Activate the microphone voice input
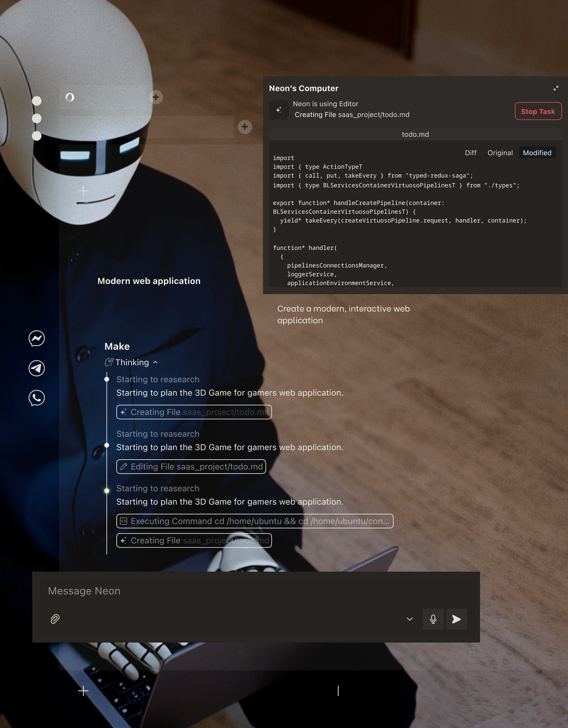The image size is (568, 728). (433, 619)
